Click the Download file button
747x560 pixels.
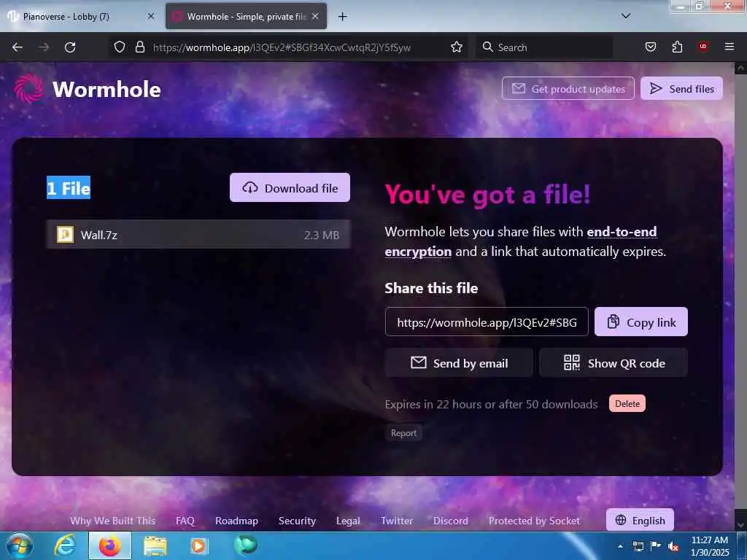coord(290,187)
